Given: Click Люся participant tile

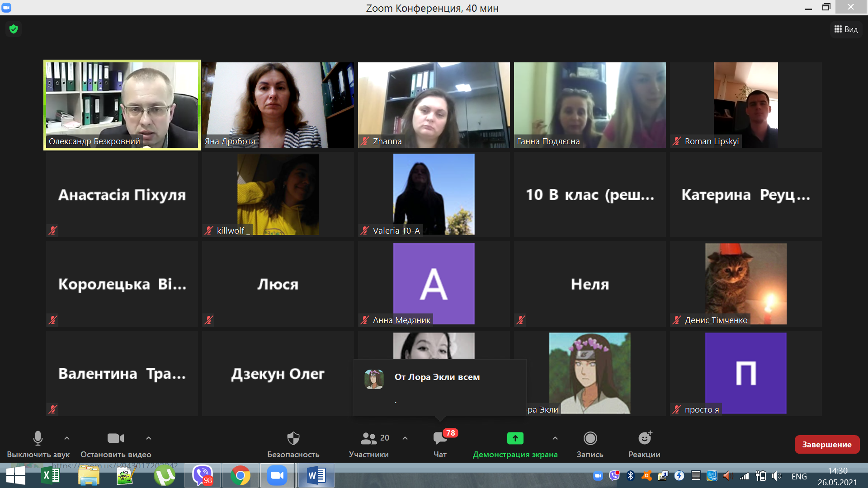Looking at the screenshot, I should click(278, 284).
